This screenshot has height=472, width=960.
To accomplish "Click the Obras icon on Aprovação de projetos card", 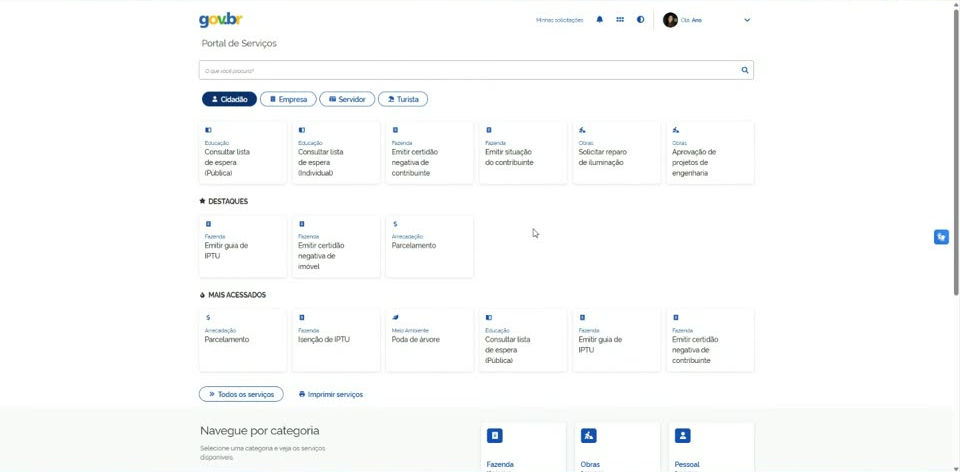I will [675, 130].
